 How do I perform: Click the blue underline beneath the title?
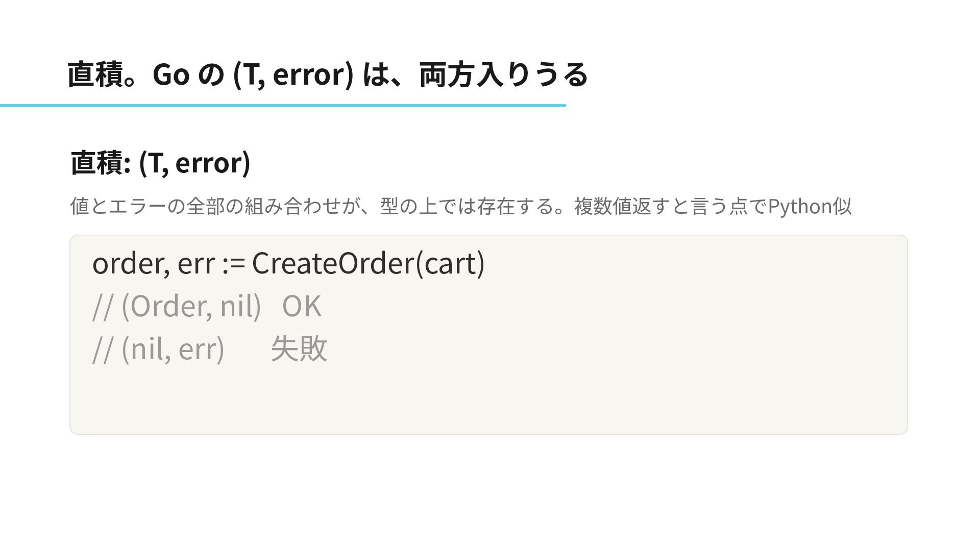(283, 105)
